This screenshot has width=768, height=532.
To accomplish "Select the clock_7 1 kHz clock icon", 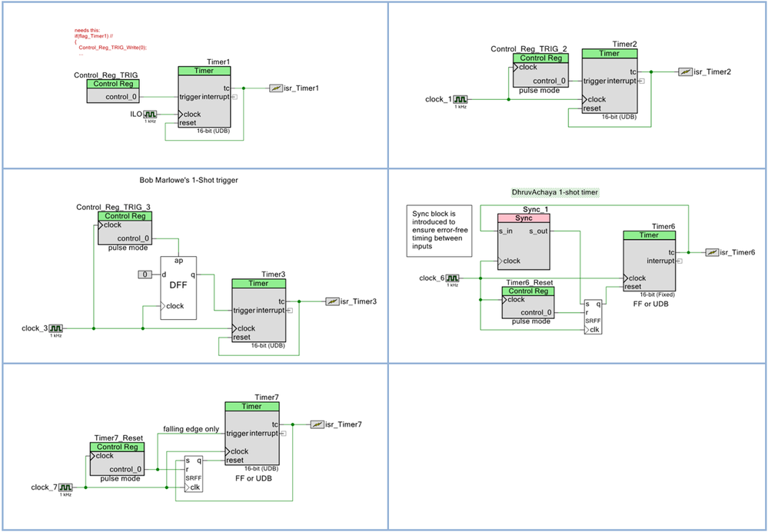I will pyautogui.click(x=65, y=487).
